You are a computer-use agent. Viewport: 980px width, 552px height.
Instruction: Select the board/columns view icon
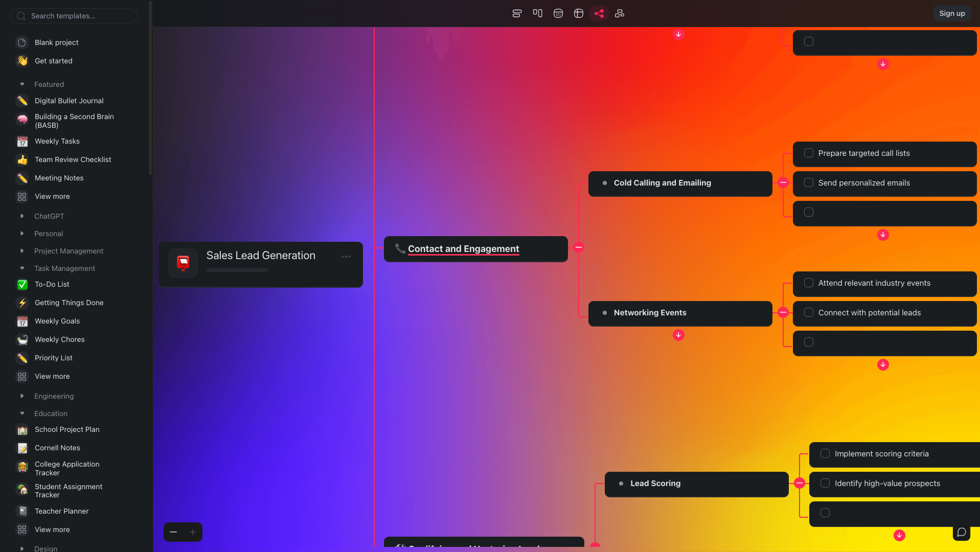coord(537,13)
